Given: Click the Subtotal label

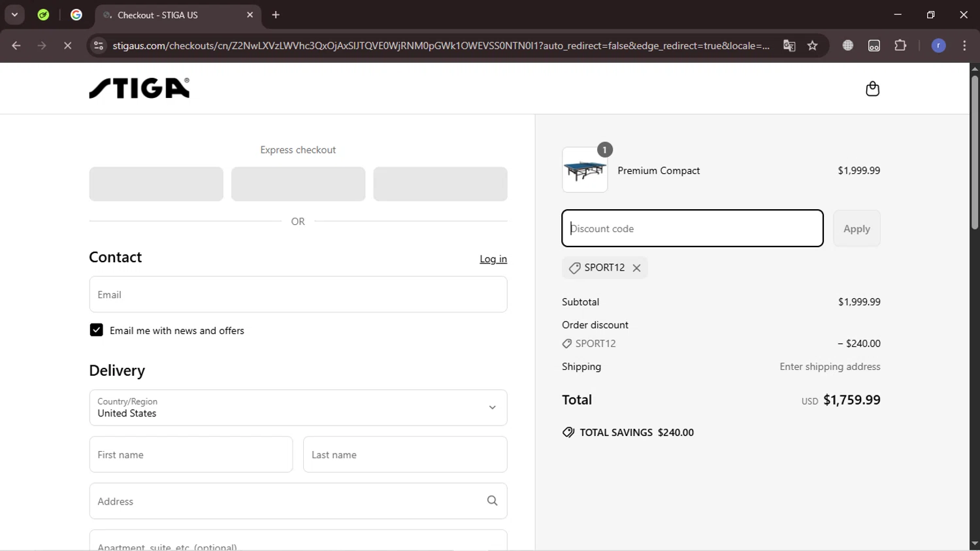Looking at the screenshot, I should 581,302.
